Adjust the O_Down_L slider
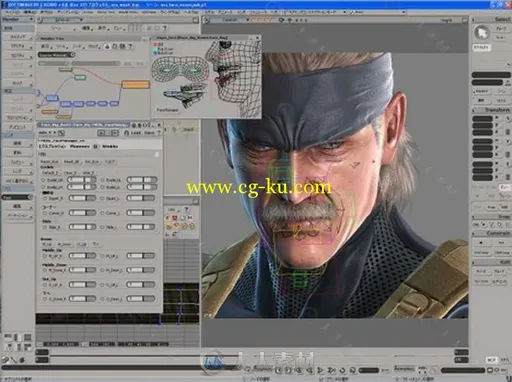 coord(141,299)
